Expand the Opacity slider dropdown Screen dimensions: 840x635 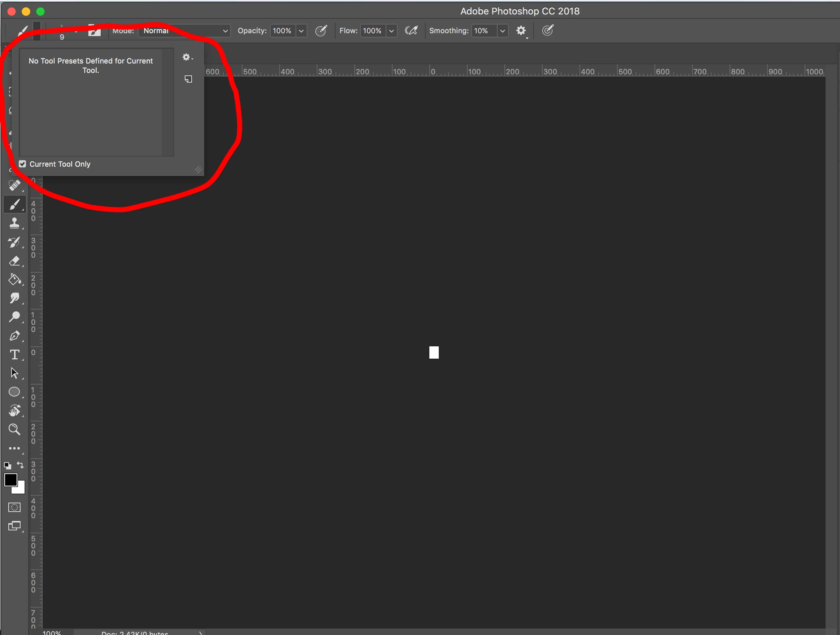pos(301,31)
